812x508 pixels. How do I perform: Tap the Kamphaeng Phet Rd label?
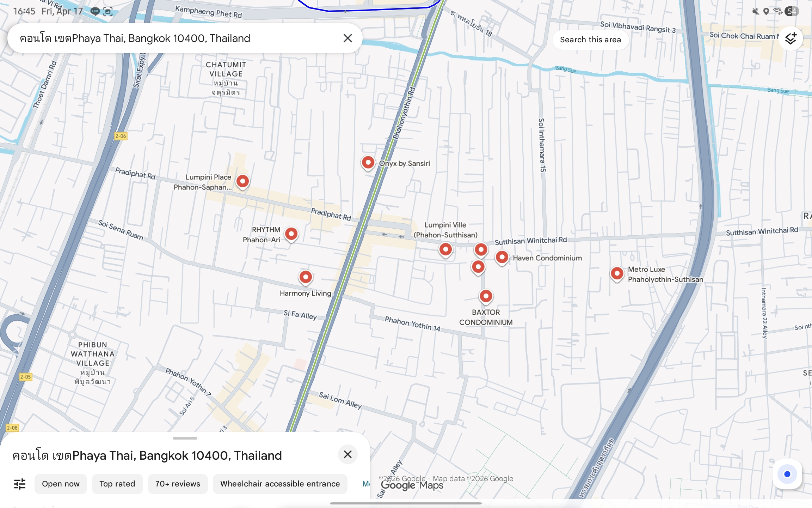click(x=209, y=12)
